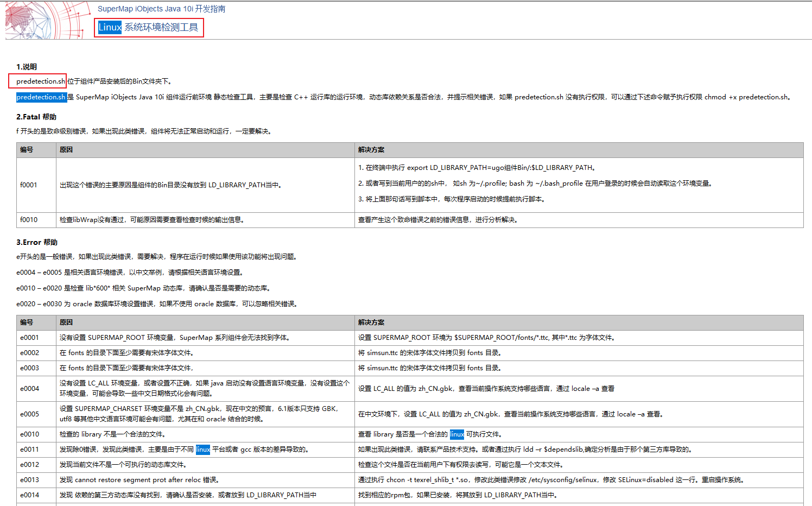Click the blue-highlighted predetection.sh at paragraph start
The image size is (812, 506).
tap(41, 97)
